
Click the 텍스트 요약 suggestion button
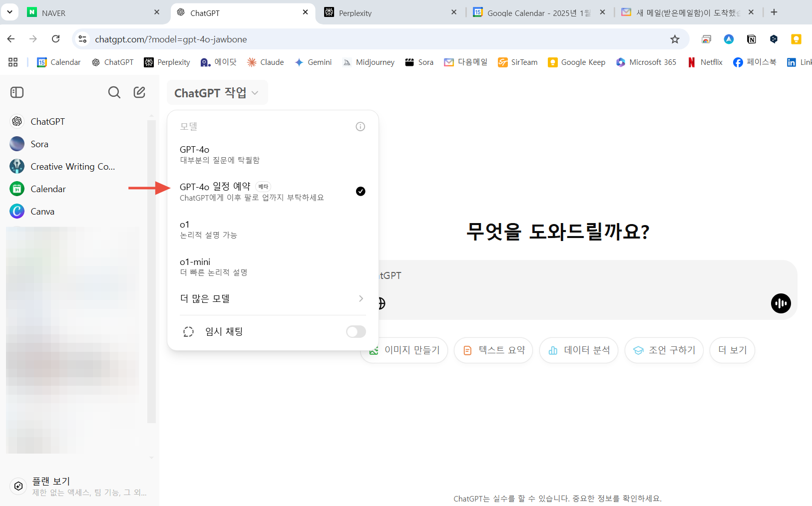point(493,350)
